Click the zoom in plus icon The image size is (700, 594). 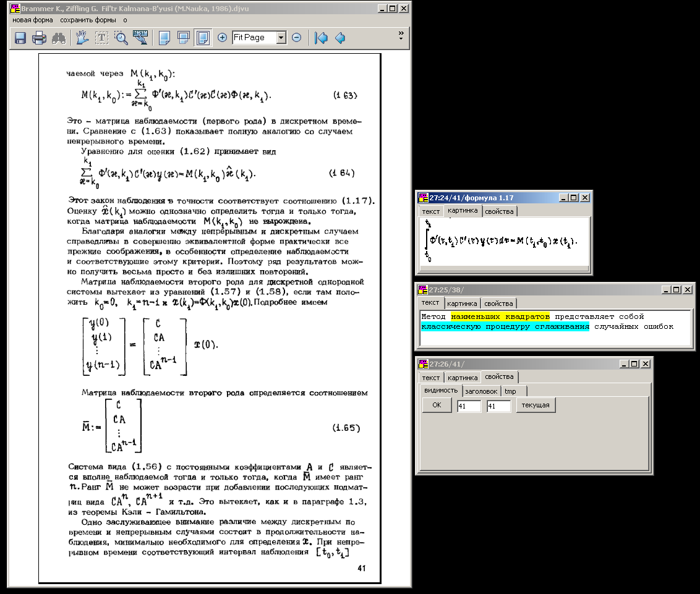[223, 38]
